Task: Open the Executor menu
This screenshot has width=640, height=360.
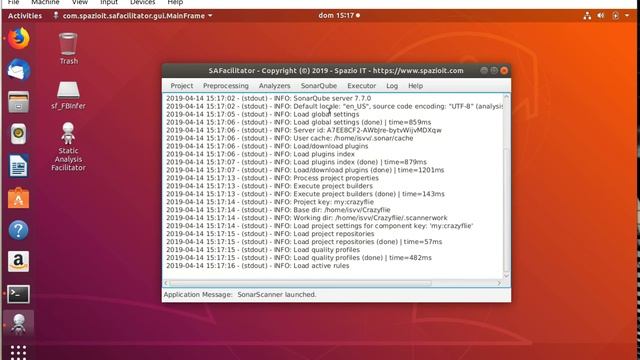Action: 361,86
